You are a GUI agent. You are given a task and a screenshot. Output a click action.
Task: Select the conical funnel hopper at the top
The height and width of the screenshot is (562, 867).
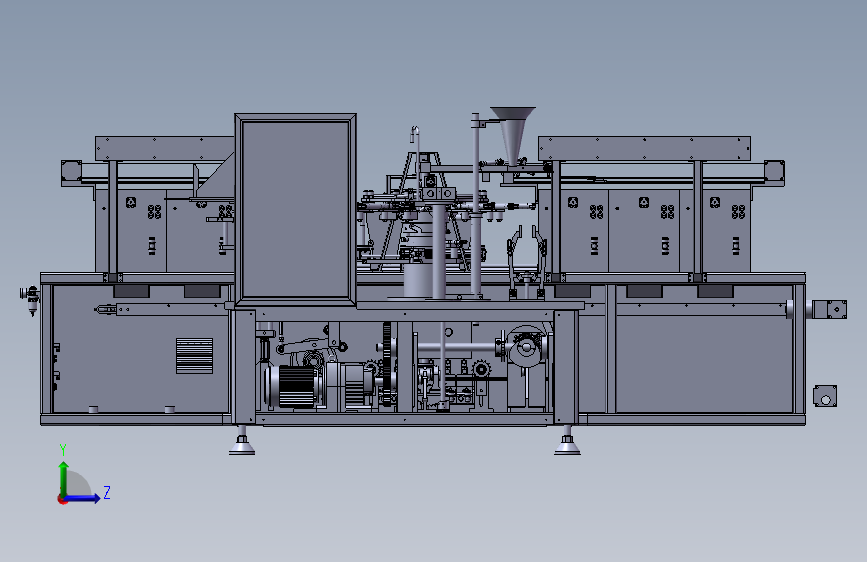pyautogui.click(x=513, y=135)
